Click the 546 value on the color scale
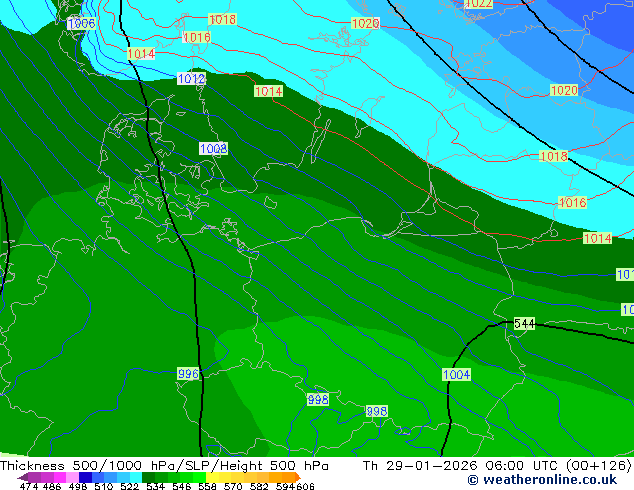The image size is (634, 490). (182, 486)
